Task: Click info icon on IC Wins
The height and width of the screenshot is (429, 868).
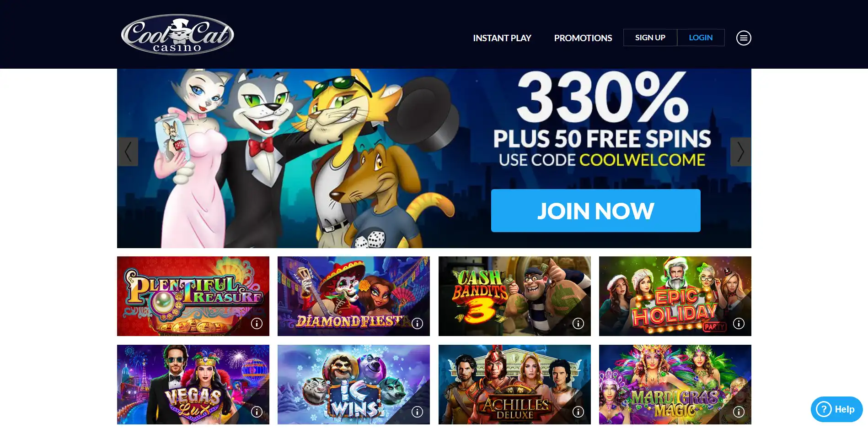Action: pyautogui.click(x=417, y=412)
